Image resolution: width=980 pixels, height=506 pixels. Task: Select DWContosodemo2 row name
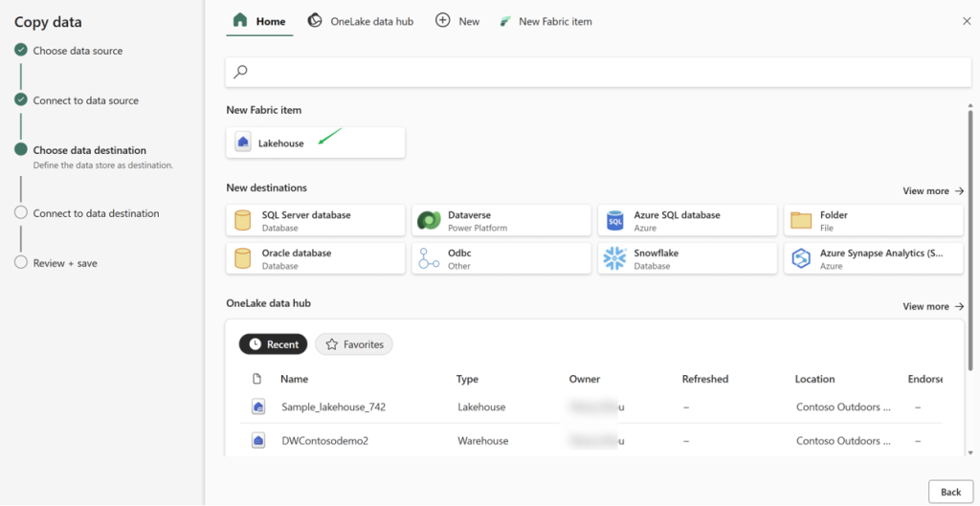point(325,441)
